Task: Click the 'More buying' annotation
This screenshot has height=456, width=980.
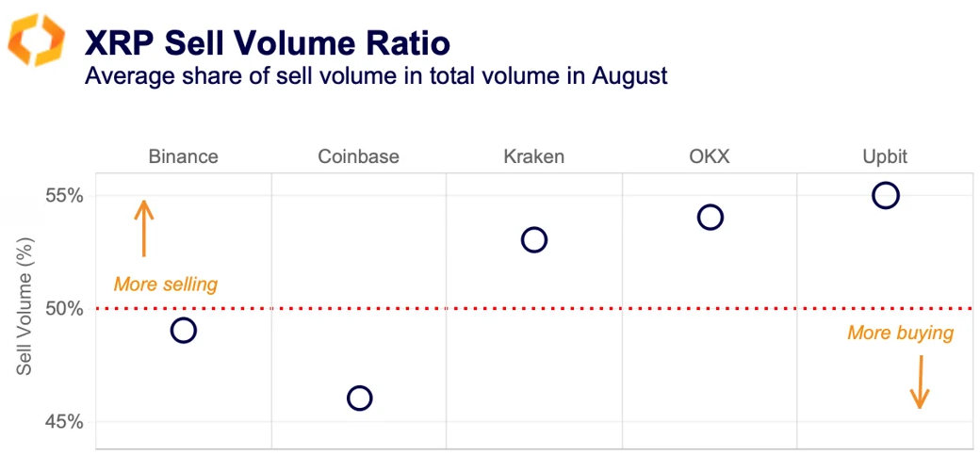Action: click(x=900, y=333)
